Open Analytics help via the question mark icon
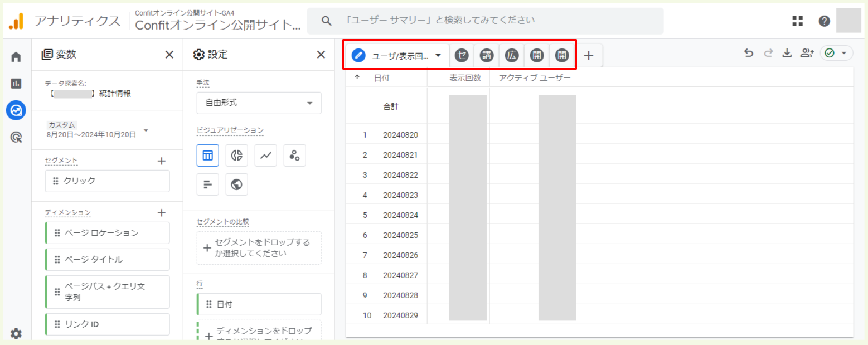 pos(824,21)
